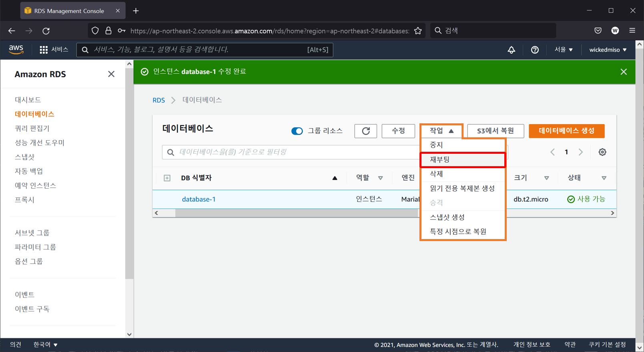This screenshot has height=352, width=644.
Task: Sort by DB 식별자 ascending arrow
Action: (x=335, y=178)
